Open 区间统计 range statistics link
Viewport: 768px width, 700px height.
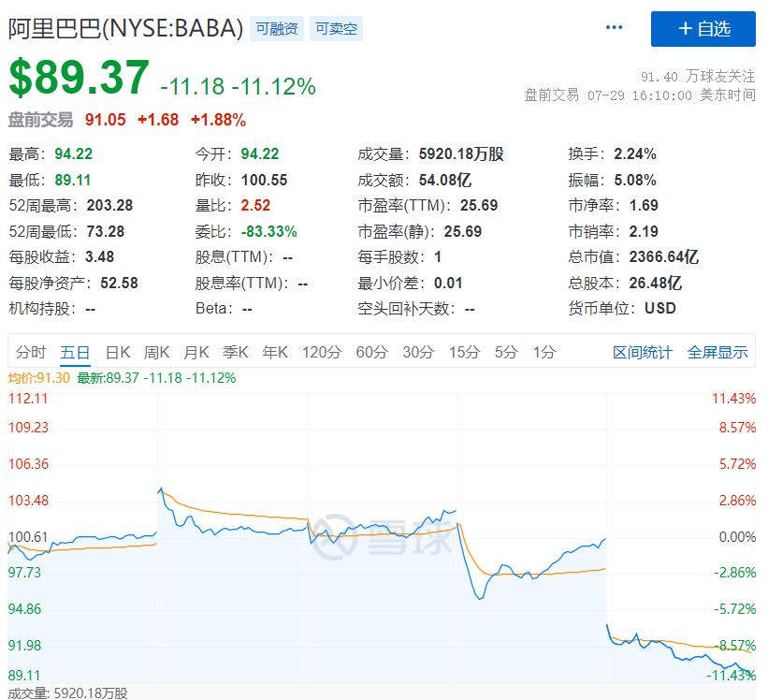[x=643, y=352]
